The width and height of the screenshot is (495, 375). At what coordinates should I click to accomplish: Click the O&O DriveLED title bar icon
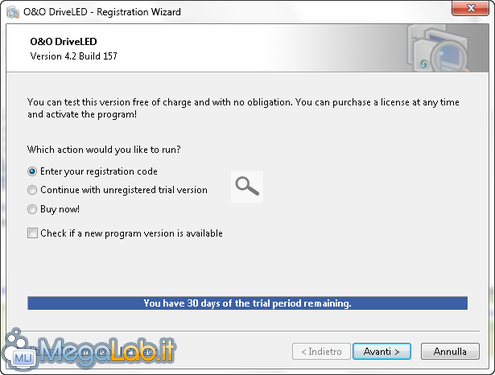(x=13, y=12)
